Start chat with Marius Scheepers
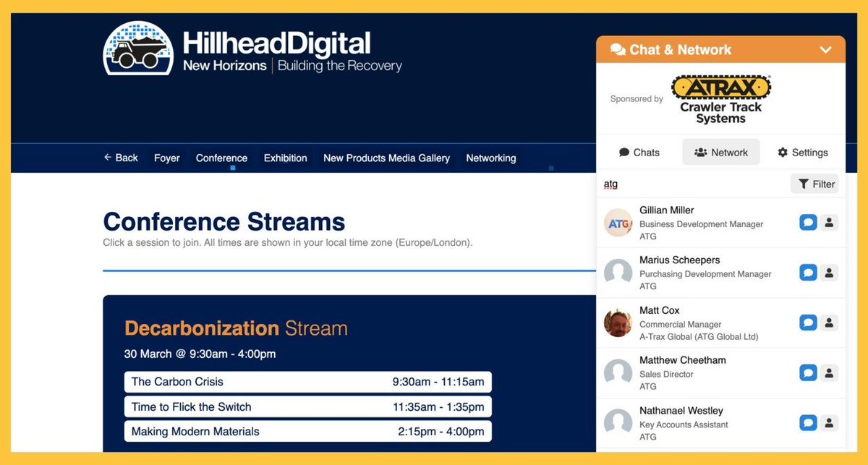The image size is (868, 465). pos(808,273)
